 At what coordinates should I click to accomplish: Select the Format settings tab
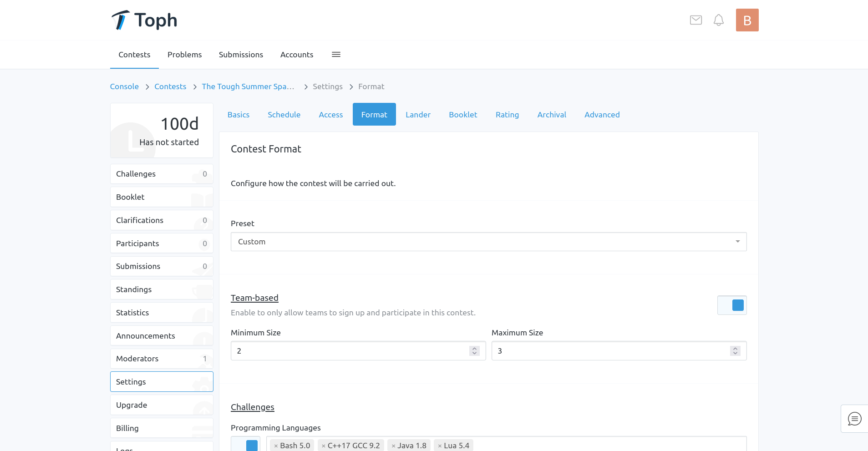[x=374, y=115]
